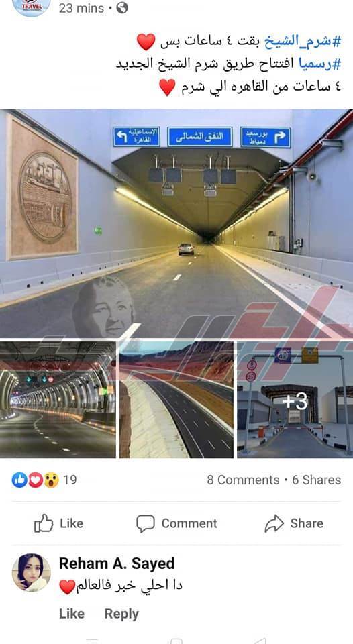Like Reham A. Sayed's comment
Image resolution: width=353 pixels, height=644 pixels.
(x=72, y=614)
